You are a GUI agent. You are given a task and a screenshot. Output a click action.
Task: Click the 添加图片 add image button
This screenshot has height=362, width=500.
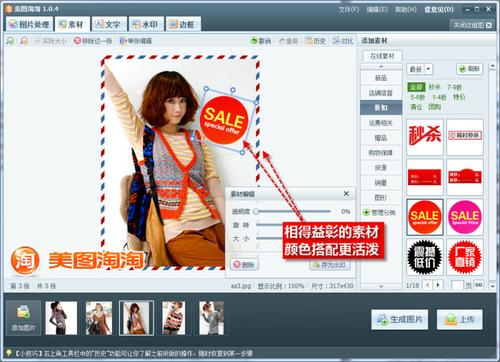(23, 318)
